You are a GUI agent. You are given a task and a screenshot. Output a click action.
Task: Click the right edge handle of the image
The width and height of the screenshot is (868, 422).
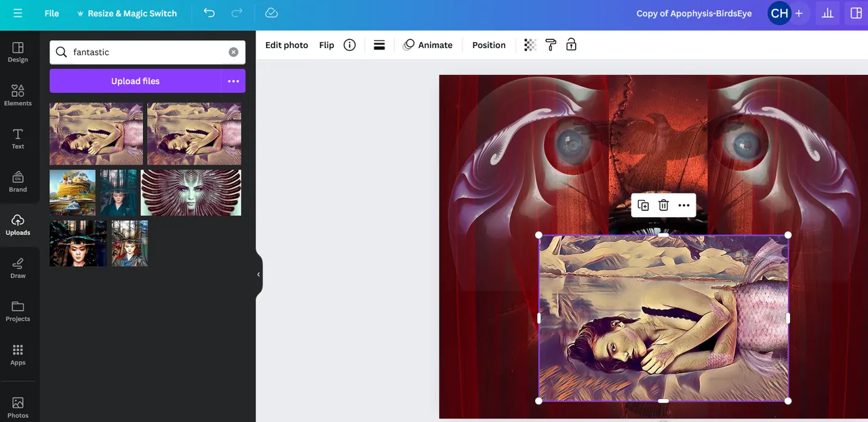(x=788, y=318)
